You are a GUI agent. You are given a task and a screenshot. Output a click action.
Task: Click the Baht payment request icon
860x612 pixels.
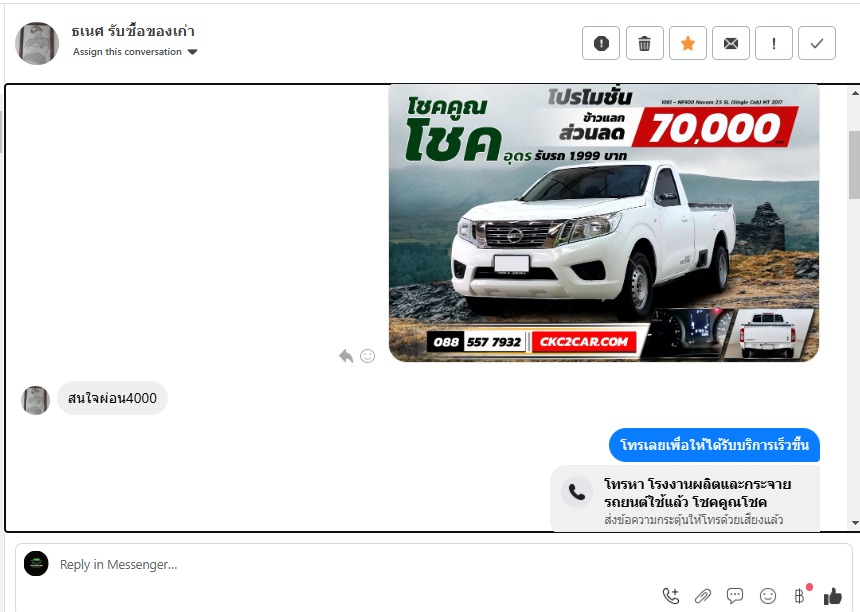[x=800, y=596]
